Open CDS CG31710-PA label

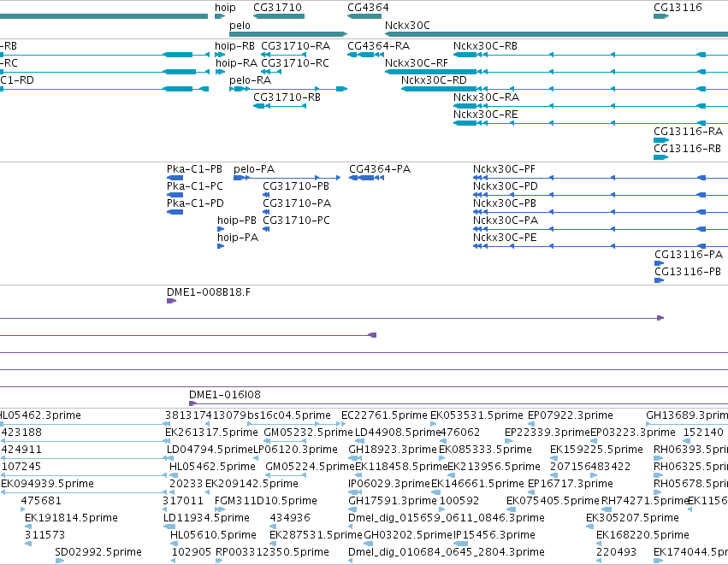[x=297, y=203]
